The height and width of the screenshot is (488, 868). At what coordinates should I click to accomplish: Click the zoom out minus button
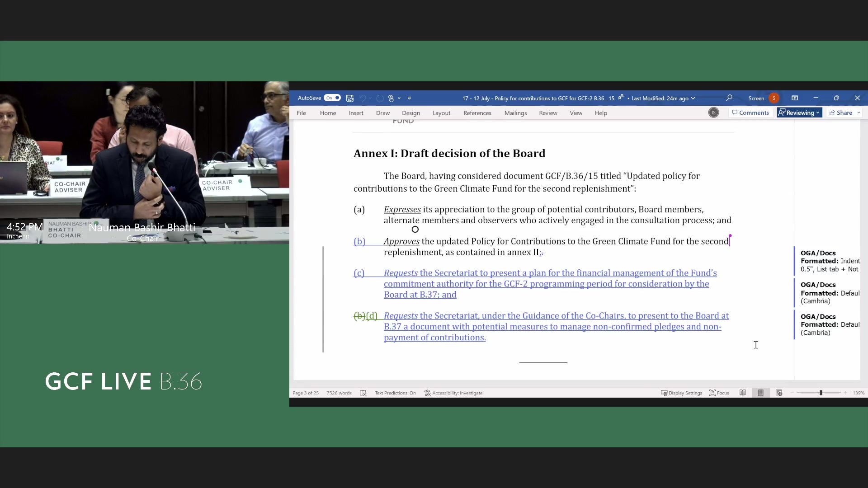[792, 393]
